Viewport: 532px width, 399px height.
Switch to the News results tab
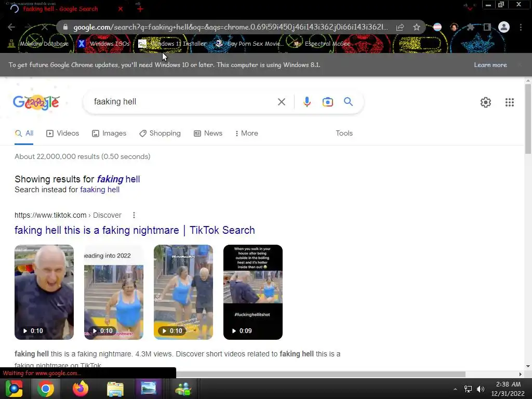(208, 134)
